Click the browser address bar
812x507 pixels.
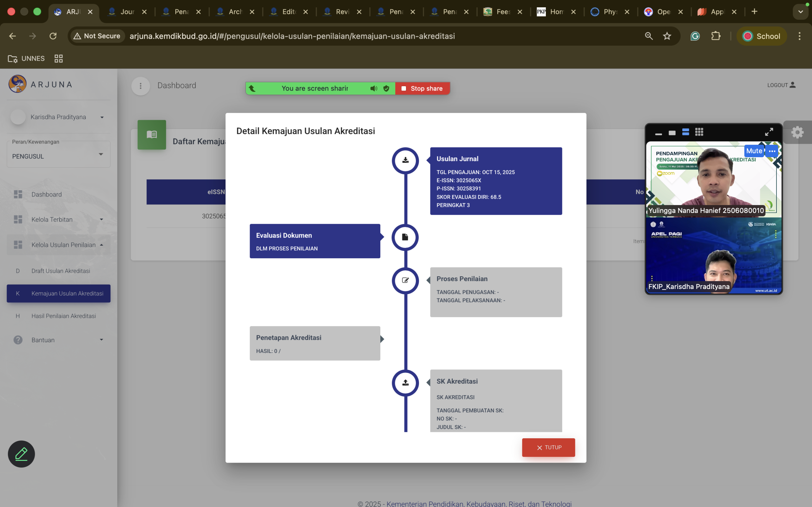point(292,36)
